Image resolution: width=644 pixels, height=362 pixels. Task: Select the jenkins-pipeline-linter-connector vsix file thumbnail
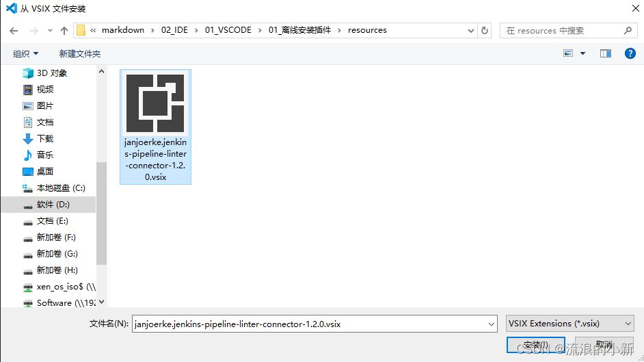pyautogui.click(x=155, y=103)
